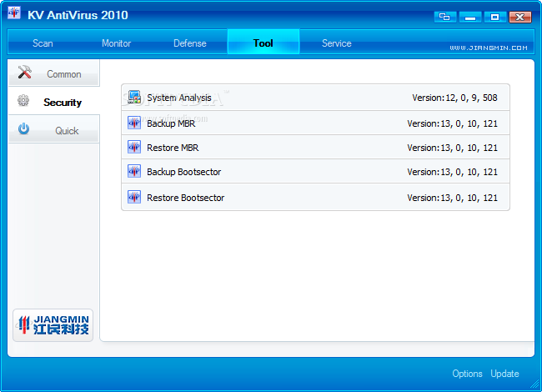Run the Restore MBR tool
Viewport: 542px width, 392px height.
[315, 148]
